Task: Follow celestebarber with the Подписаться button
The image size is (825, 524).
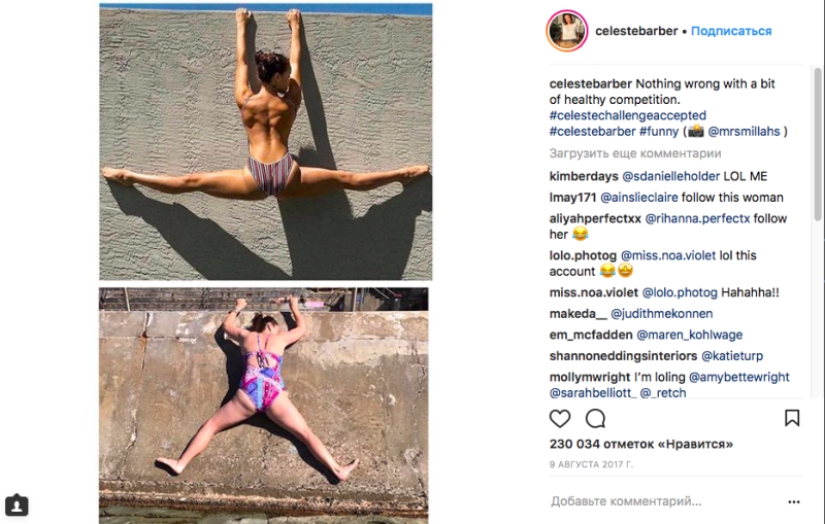Action: 731,31
